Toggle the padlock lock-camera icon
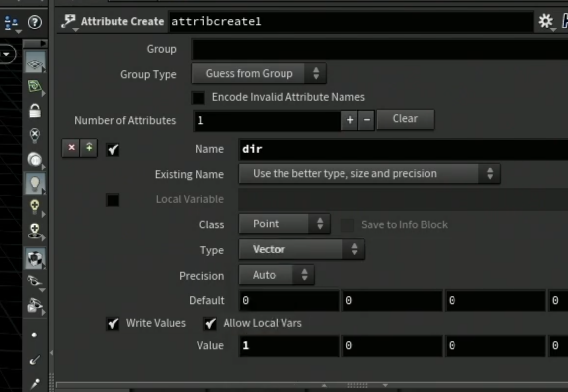Image resolution: width=568 pixels, height=392 pixels. pos(35,111)
